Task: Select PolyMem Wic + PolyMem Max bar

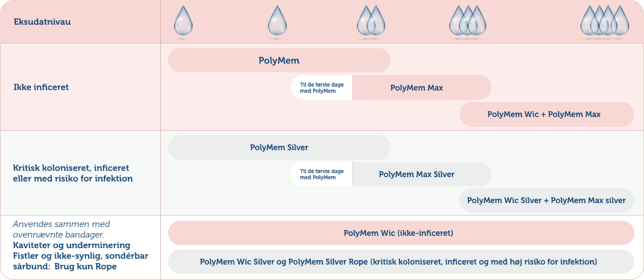Action: [547, 114]
